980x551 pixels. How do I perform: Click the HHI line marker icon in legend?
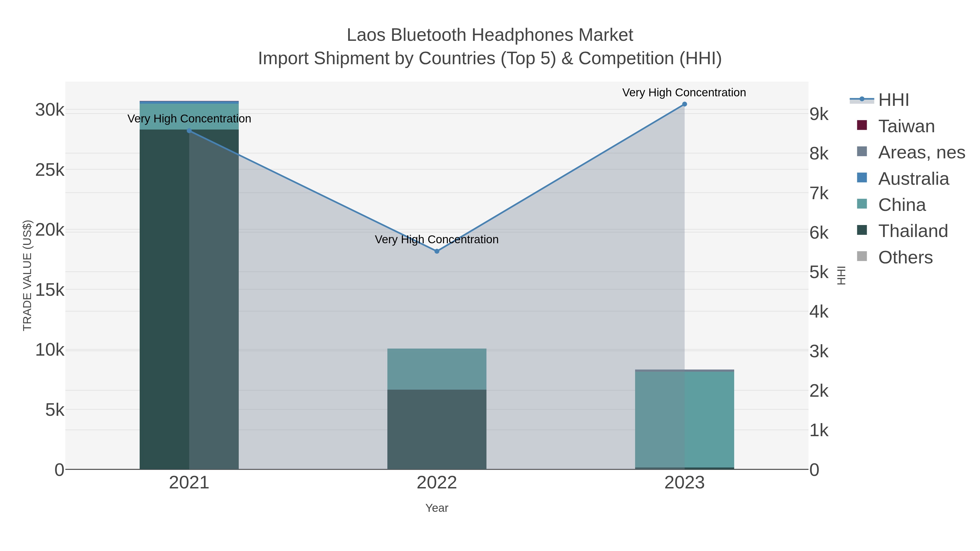coord(862,100)
